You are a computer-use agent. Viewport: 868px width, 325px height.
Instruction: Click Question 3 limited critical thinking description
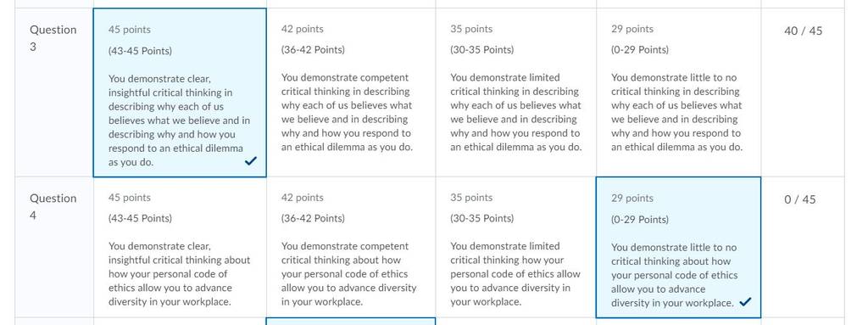(x=516, y=113)
